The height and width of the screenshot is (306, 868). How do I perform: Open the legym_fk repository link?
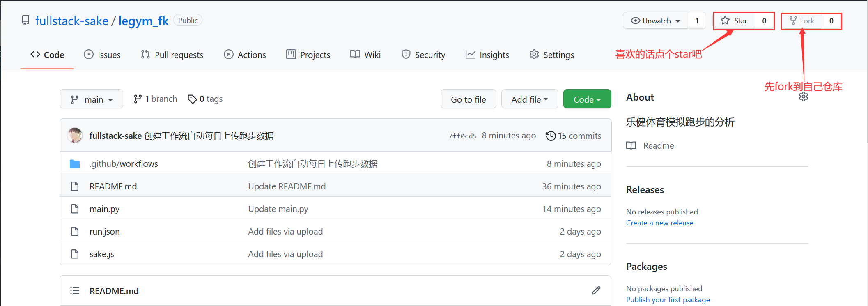click(x=143, y=21)
